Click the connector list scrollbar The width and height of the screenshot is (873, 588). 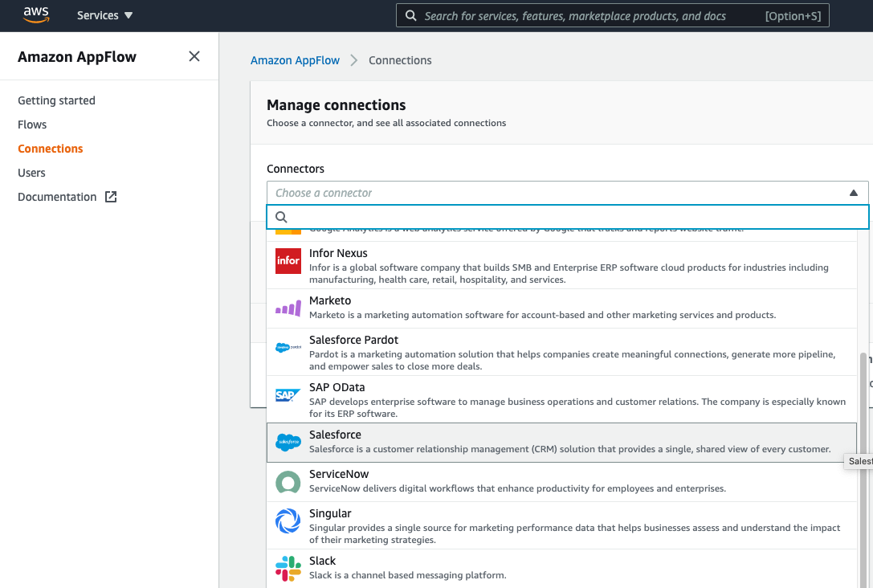coord(863,469)
